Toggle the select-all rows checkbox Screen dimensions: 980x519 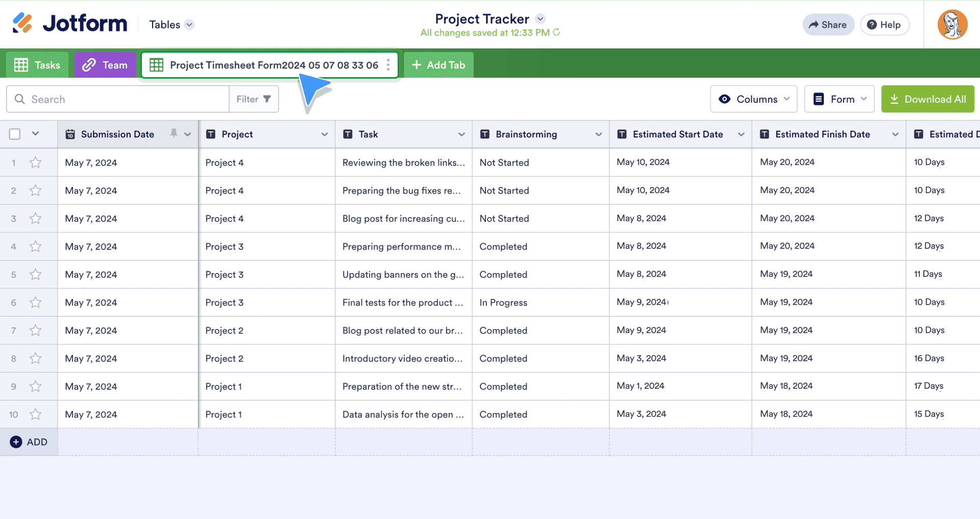[15, 134]
